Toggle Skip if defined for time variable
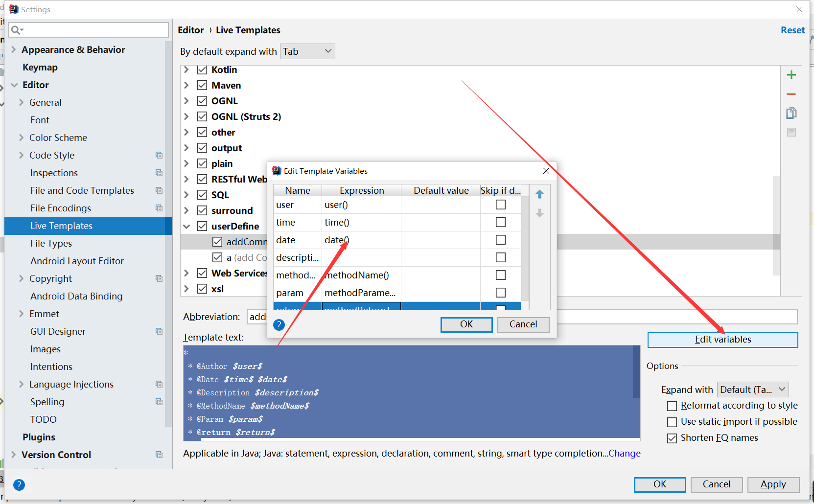The height and width of the screenshot is (504, 814). 500,222
